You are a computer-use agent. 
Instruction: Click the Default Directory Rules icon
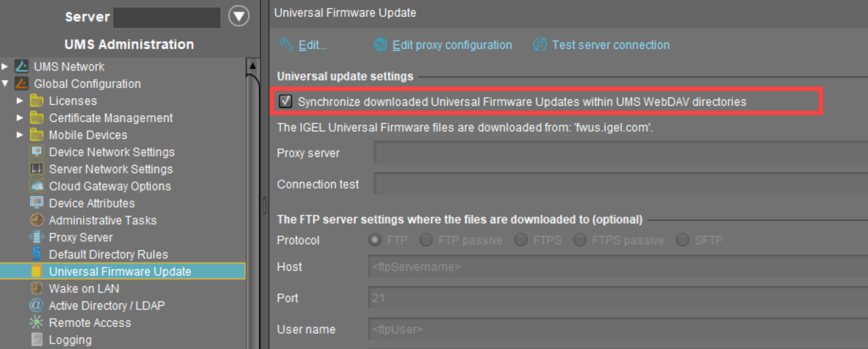[37, 254]
